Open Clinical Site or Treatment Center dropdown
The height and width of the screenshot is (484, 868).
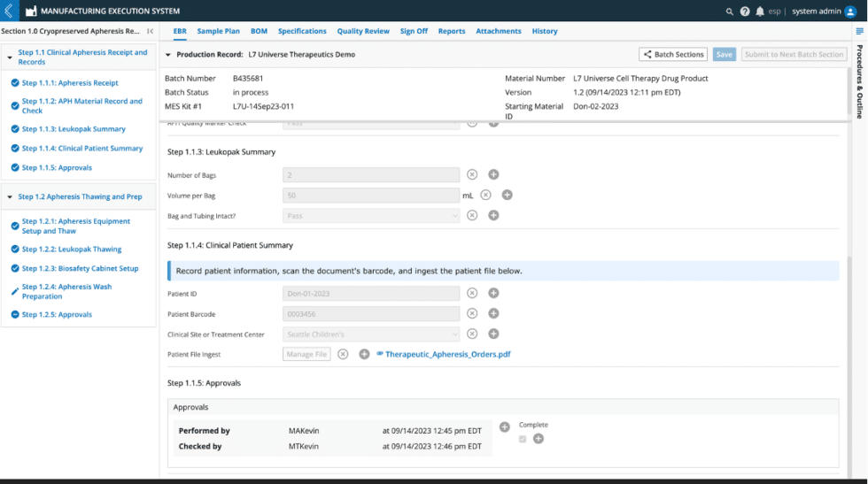(371, 334)
